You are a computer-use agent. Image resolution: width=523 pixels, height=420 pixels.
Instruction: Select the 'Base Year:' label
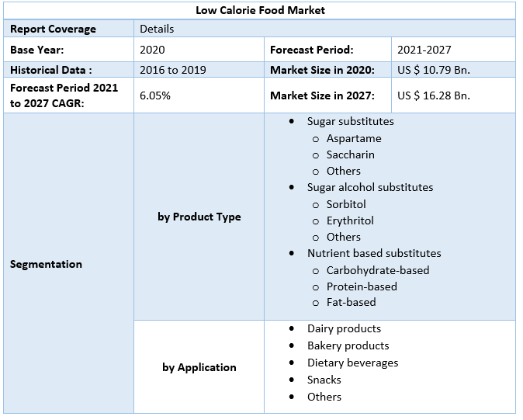point(38,50)
